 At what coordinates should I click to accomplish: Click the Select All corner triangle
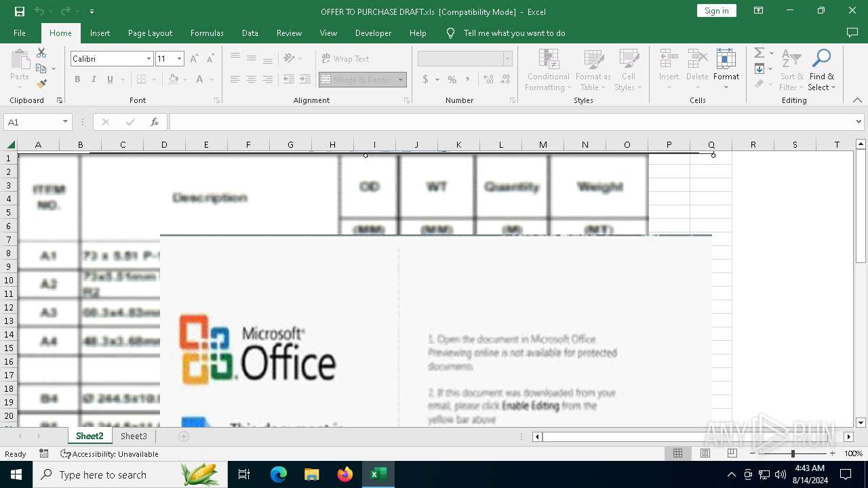click(11, 144)
